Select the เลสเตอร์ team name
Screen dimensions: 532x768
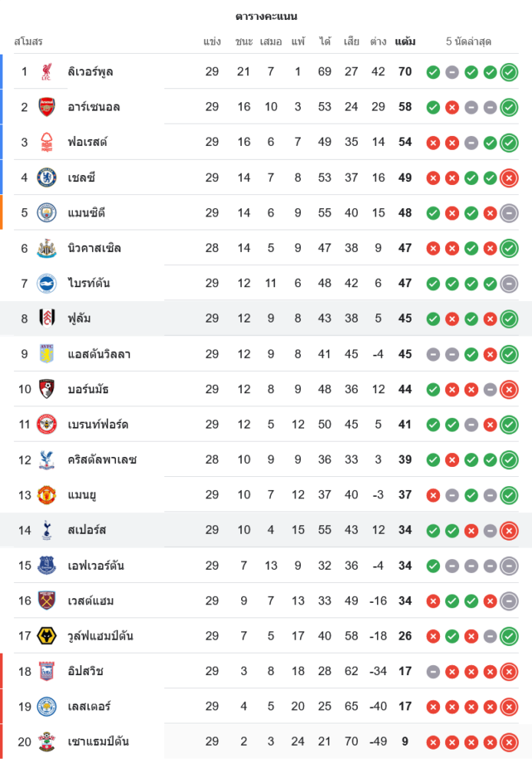(90, 707)
